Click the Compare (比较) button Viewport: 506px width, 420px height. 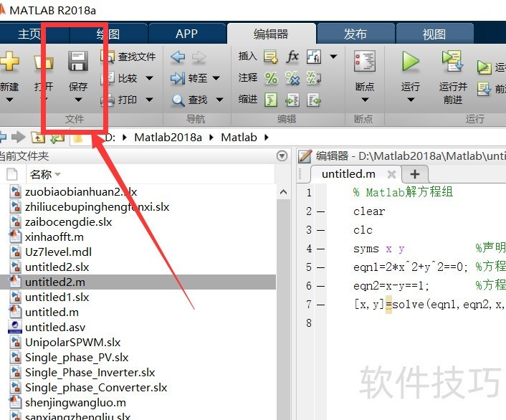(x=127, y=78)
